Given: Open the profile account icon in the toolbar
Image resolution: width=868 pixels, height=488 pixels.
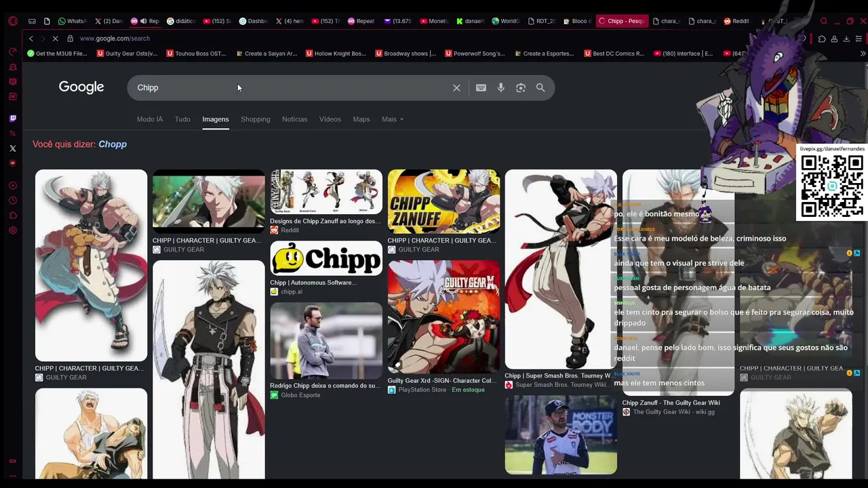Looking at the screenshot, I should [834, 39].
